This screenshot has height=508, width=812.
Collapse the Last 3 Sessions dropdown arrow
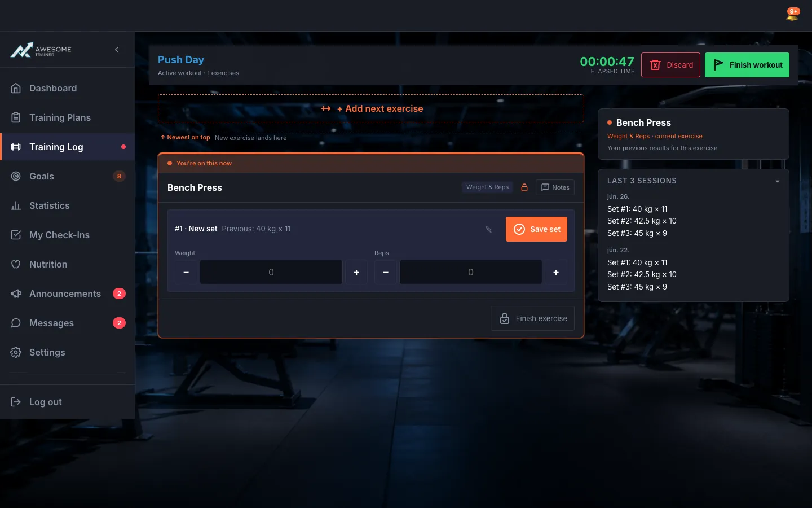pyautogui.click(x=777, y=181)
